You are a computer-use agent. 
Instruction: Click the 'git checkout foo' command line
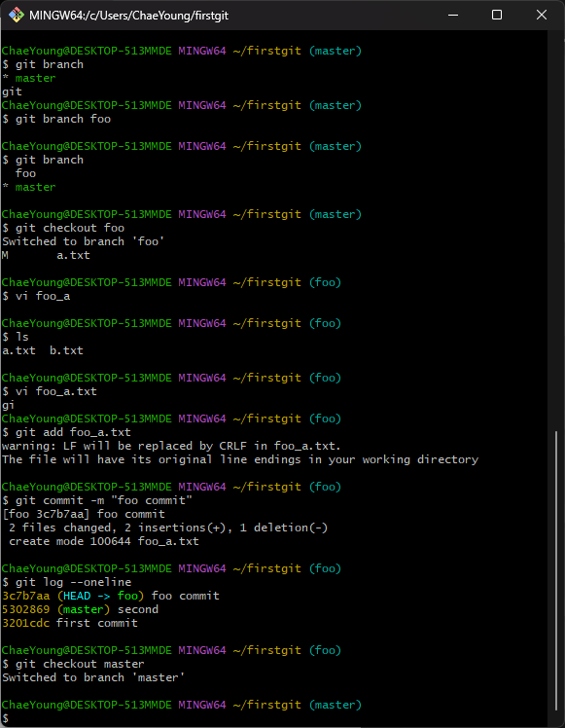tap(63, 228)
